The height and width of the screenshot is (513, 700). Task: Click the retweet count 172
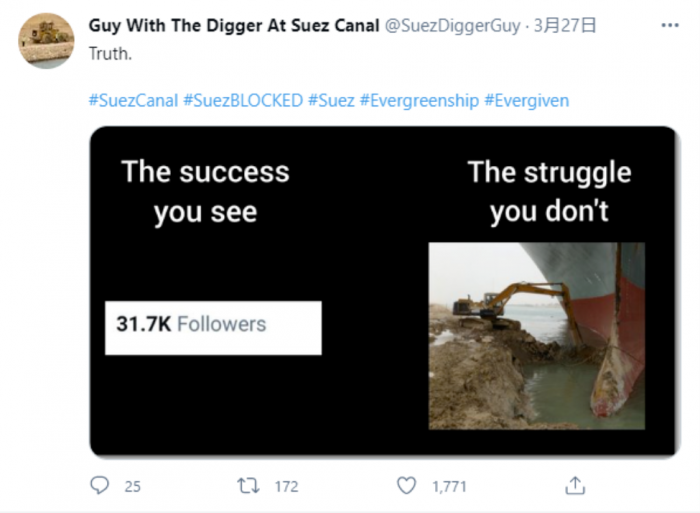coord(286,487)
